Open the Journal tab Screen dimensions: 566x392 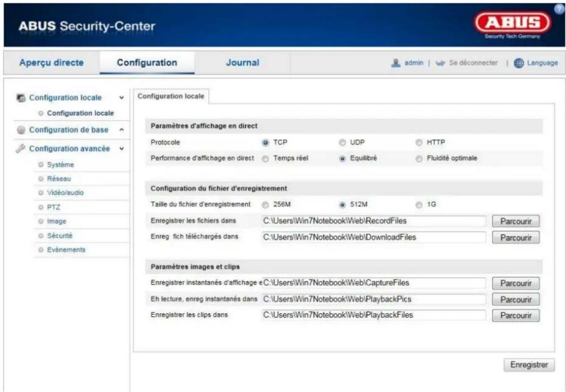(x=243, y=63)
